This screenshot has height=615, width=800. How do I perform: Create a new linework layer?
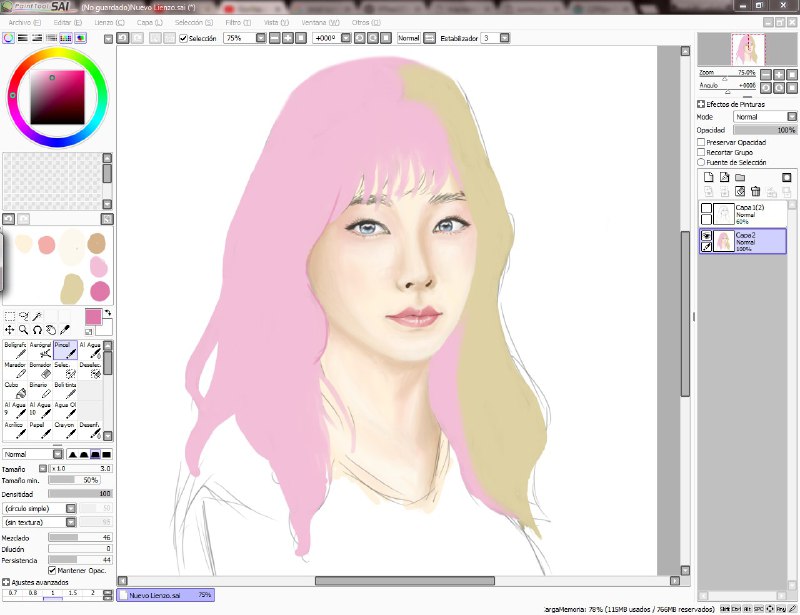click(x=724, y=177)
